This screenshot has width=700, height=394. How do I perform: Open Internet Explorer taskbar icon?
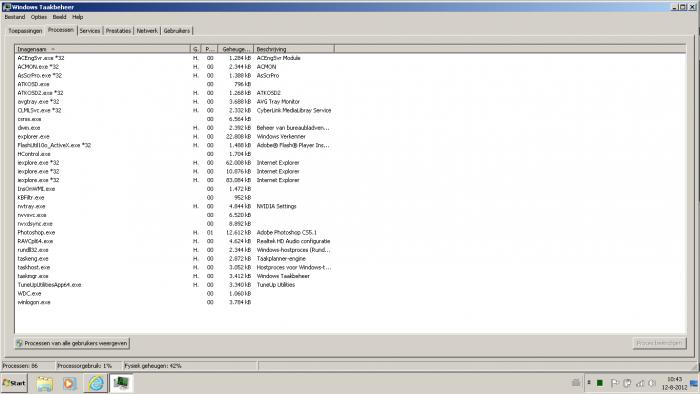tap(96, 383)
